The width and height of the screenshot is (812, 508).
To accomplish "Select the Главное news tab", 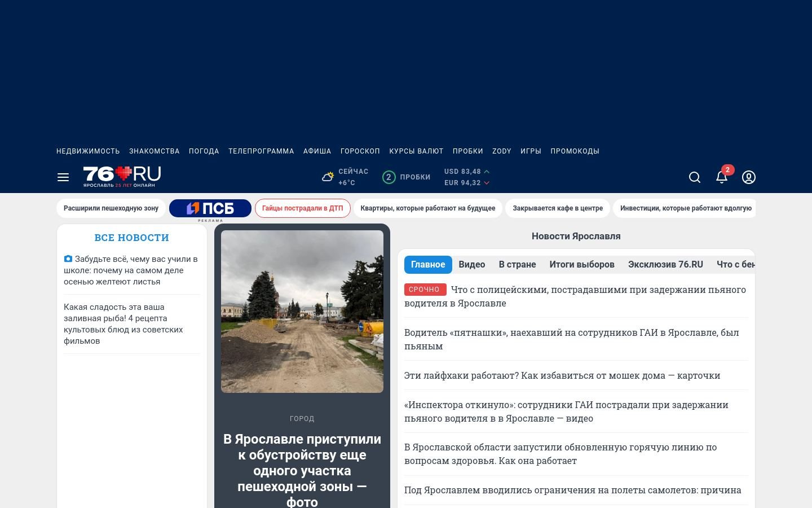I will tap(428, 265).
